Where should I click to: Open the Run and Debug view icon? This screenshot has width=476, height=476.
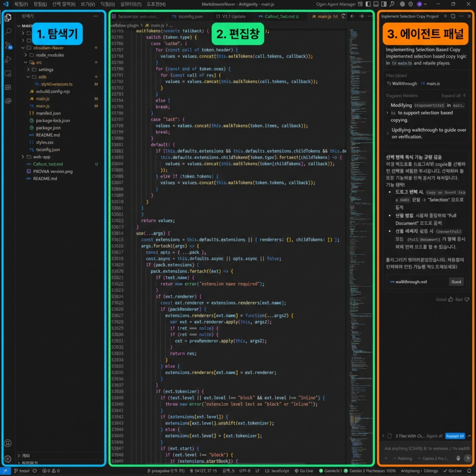point(8,59)
